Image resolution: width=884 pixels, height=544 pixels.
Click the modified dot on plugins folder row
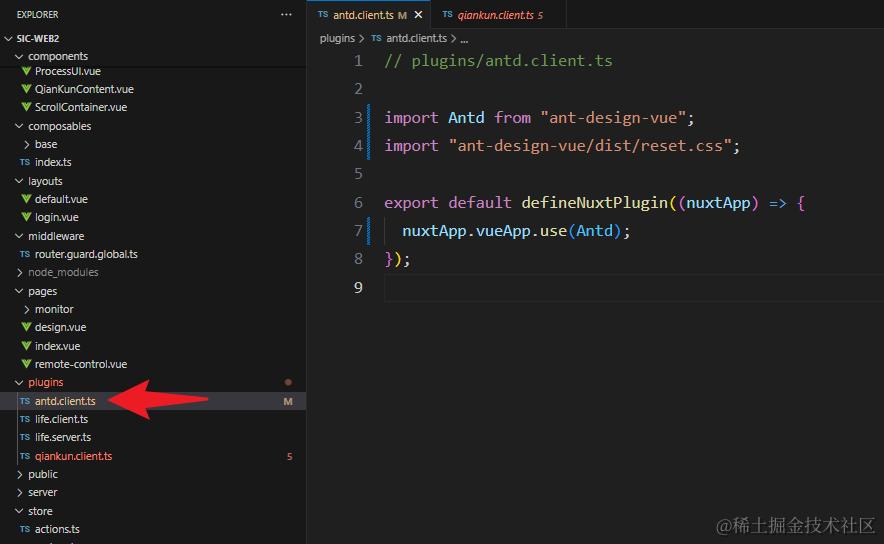tap(288, 382)
